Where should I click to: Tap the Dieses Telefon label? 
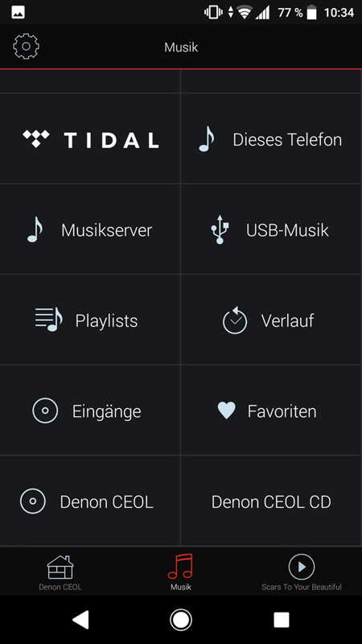[x=287, y=139]
